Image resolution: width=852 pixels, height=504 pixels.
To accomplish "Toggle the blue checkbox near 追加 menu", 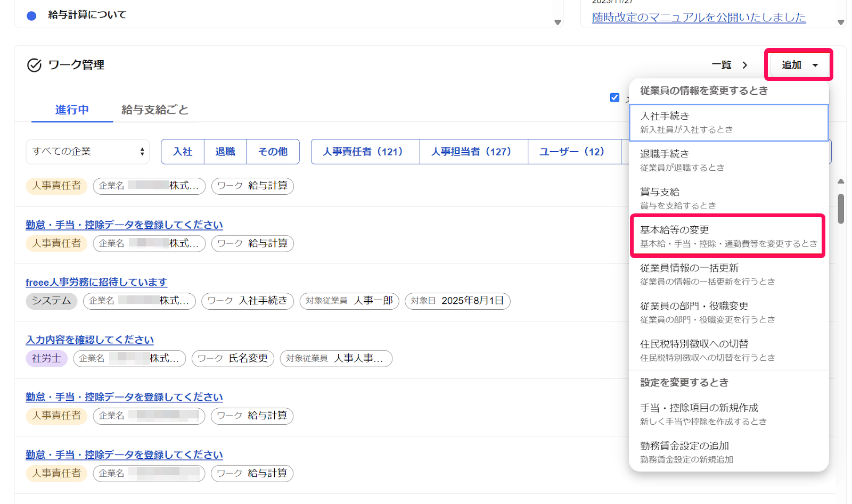I will (615, 97).
